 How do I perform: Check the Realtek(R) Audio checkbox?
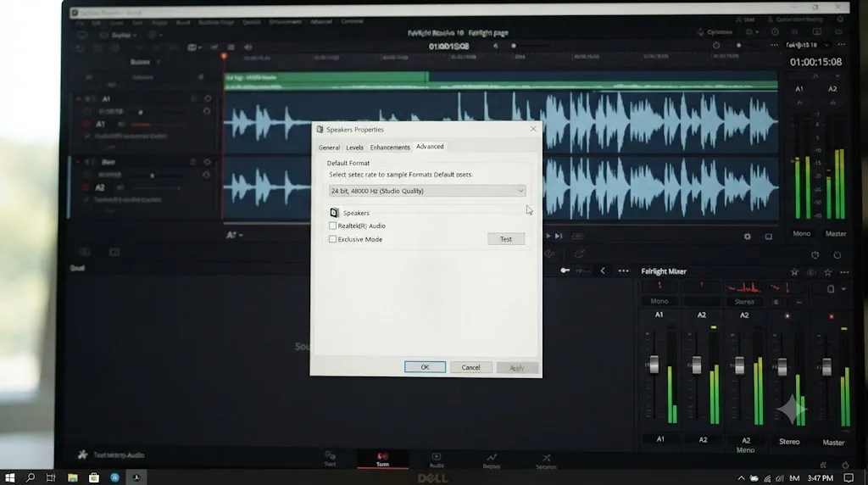pyautogui.click(x=332, y=226)
